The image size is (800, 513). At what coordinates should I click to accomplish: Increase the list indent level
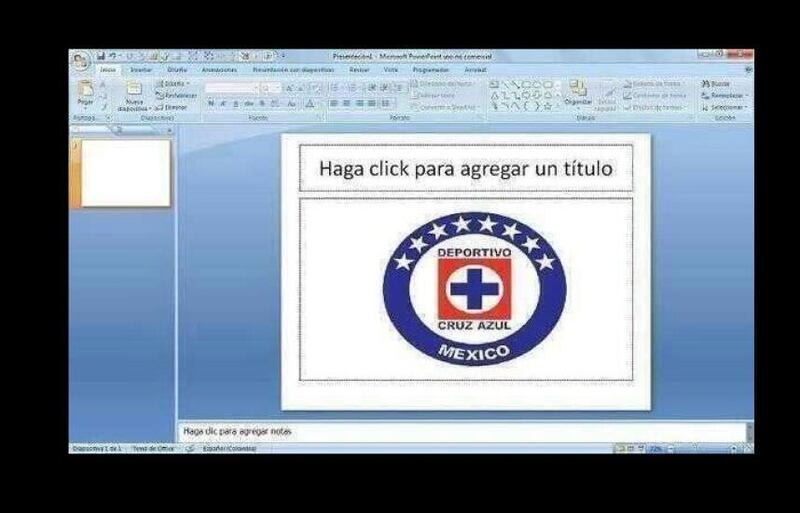385,88
